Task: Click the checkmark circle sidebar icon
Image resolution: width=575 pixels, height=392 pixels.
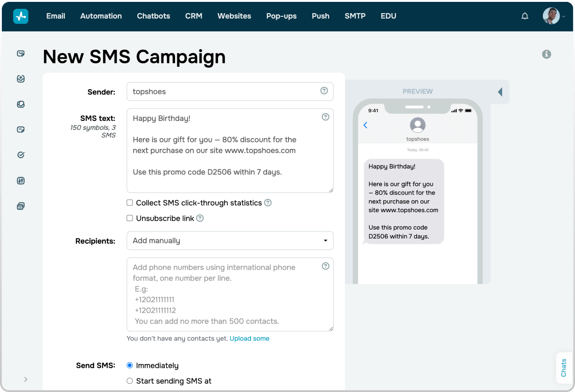Action: pos(21,155)
